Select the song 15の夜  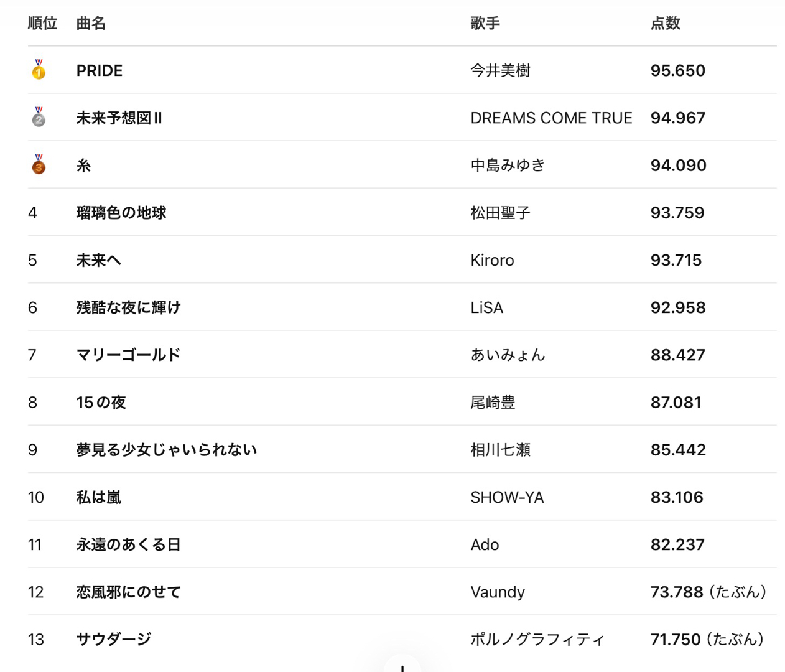pos(101,403)
